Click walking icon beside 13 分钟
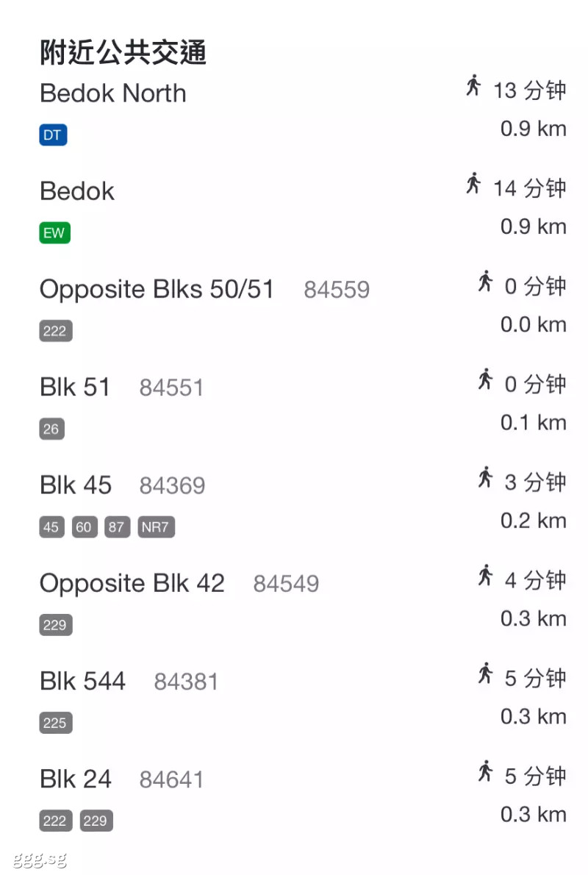The width and height of the screenshot is (588, 875). (473, 85)
